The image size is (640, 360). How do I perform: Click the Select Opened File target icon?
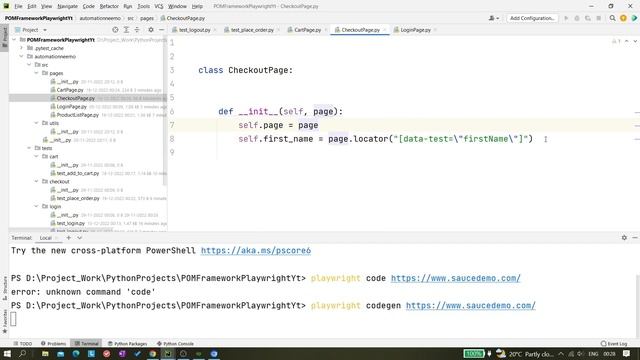tap(115, 30)
